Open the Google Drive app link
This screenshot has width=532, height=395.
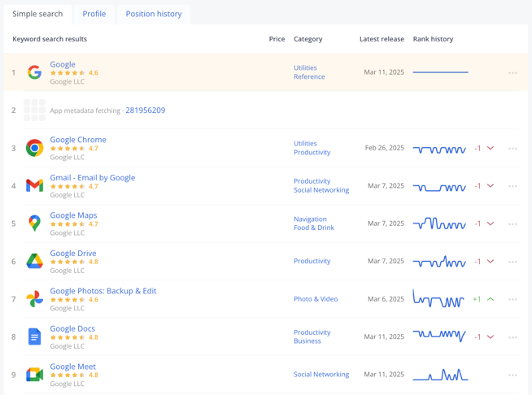(x=73, y=254)
